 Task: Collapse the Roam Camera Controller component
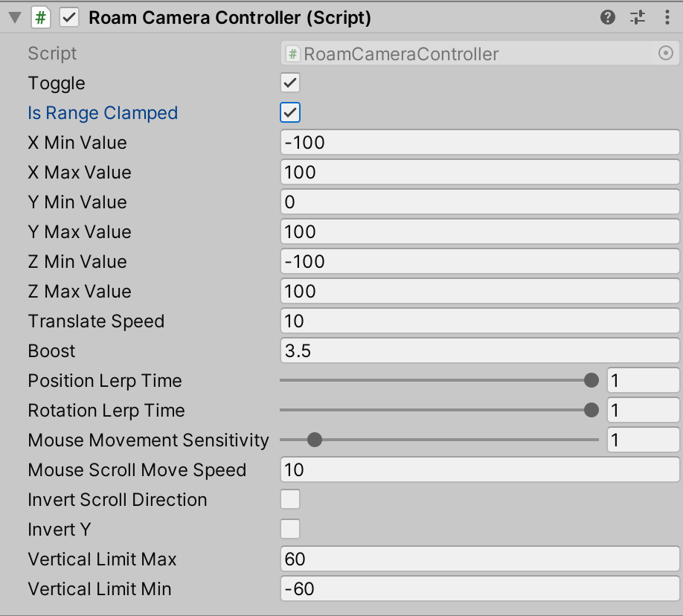pos(14,16)
